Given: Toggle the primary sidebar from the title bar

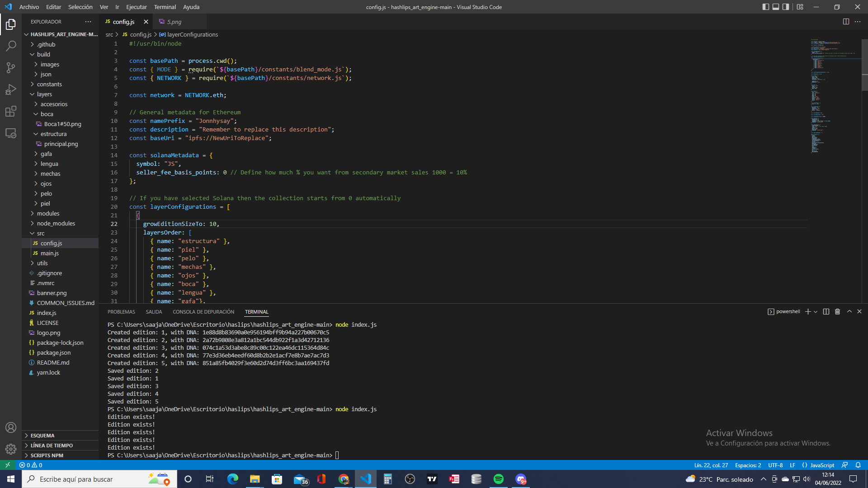Looking at the screenshot, I should click(x=765, y=7).
